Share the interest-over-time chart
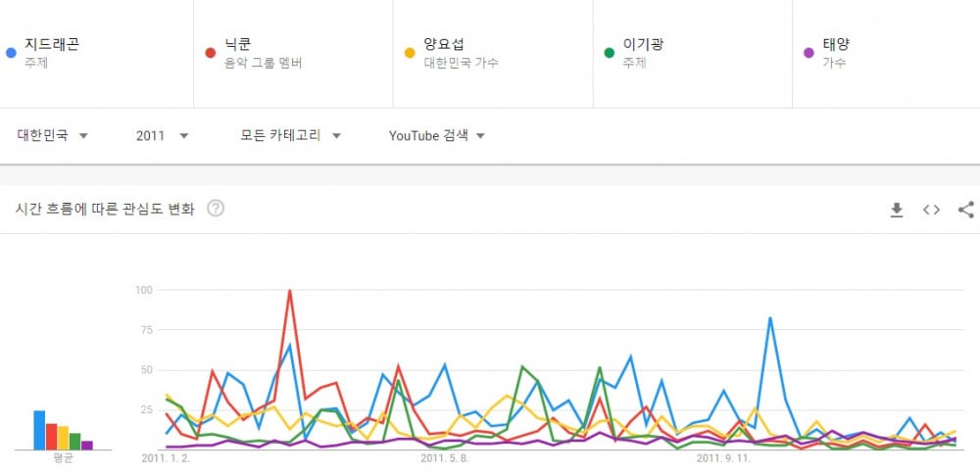This screenshot has width=980, height=474. [x=965, y=210]
